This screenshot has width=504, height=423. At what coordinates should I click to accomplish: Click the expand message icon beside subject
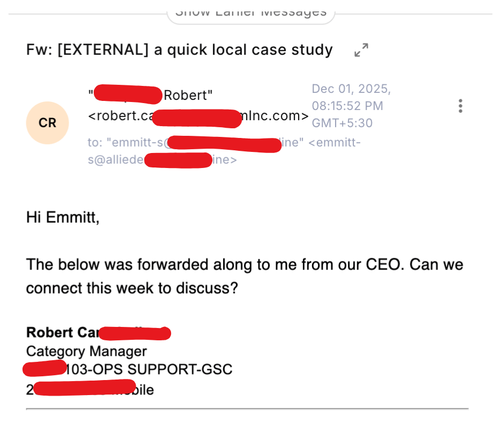(x=361, y=50)
